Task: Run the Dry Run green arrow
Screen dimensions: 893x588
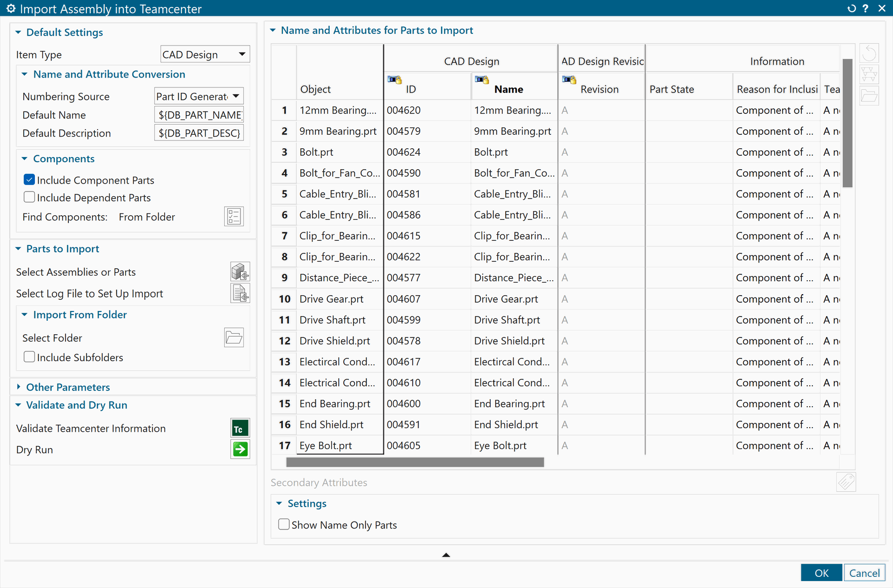Action: coord(240,449)
